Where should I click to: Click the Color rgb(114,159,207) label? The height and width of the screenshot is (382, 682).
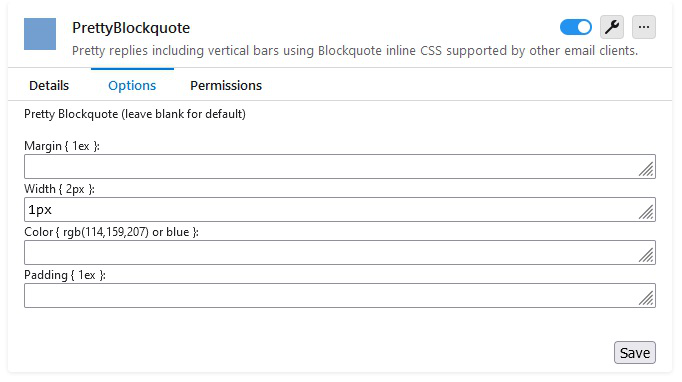(111, 232)
